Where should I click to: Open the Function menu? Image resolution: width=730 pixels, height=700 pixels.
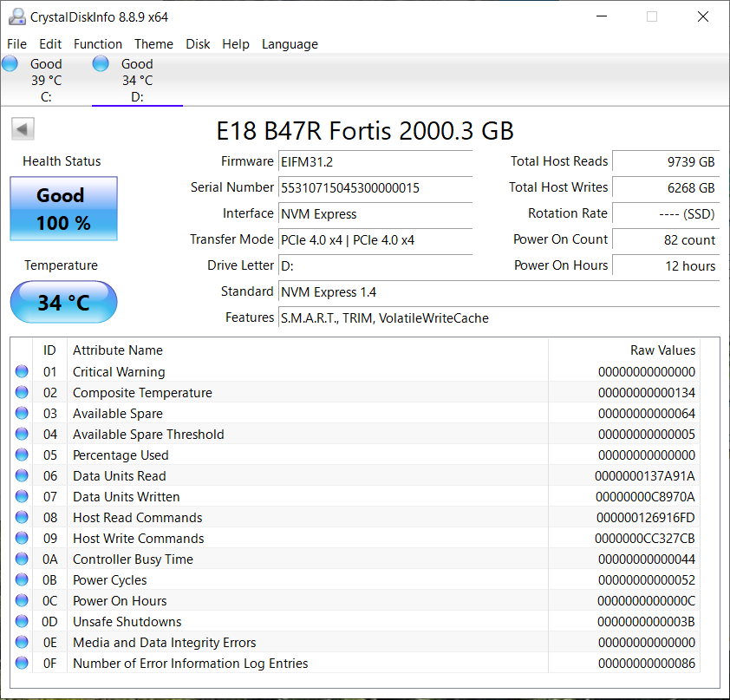(98, 44)
